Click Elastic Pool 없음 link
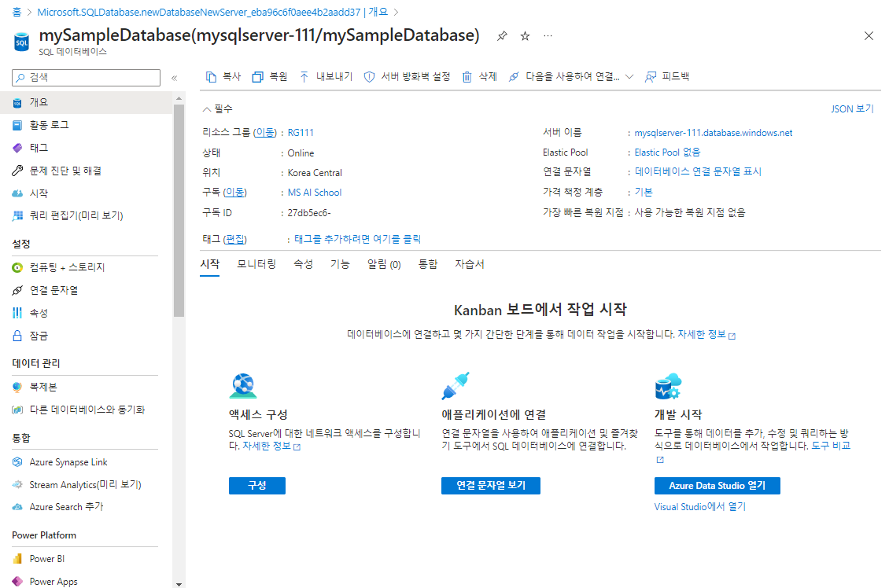This screenshot has width=889, height=588. (667, 153)
